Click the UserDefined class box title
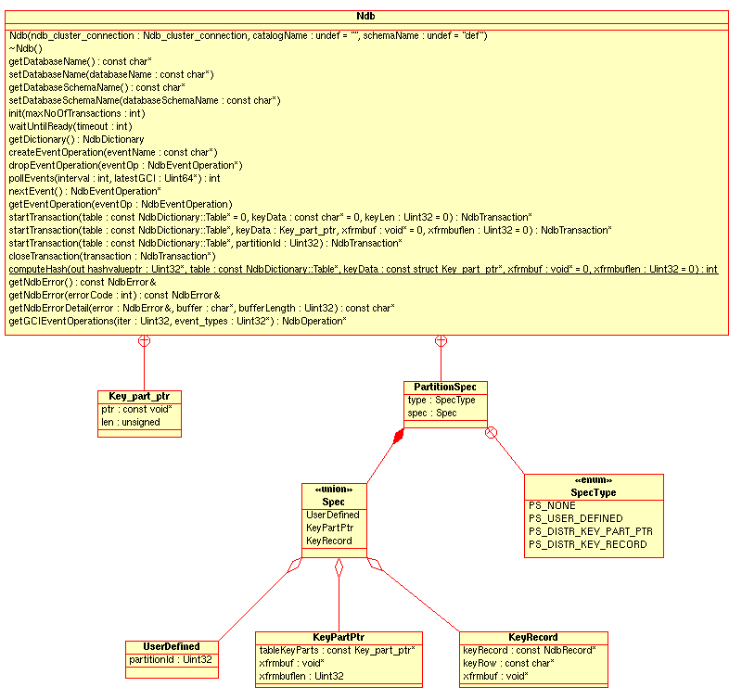 click(x=172, y=646)
